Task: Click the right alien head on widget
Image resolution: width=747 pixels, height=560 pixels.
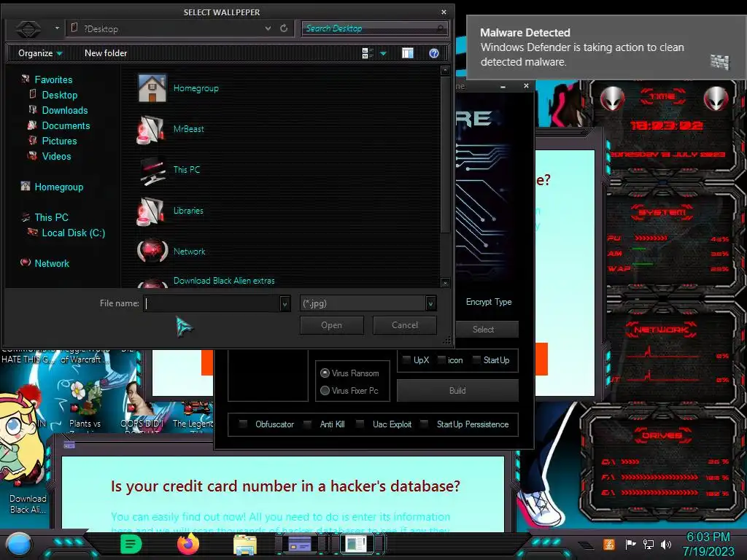Action: [716, 99]
